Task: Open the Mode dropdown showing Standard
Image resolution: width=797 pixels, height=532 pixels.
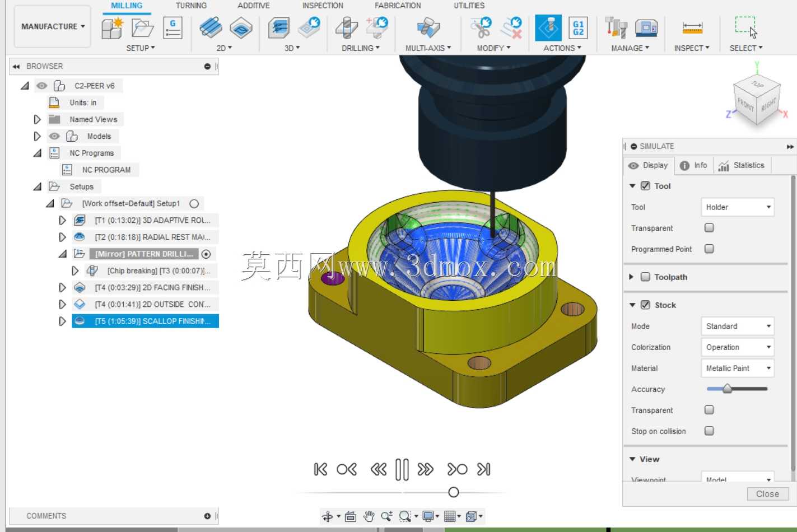Action: 738,326
